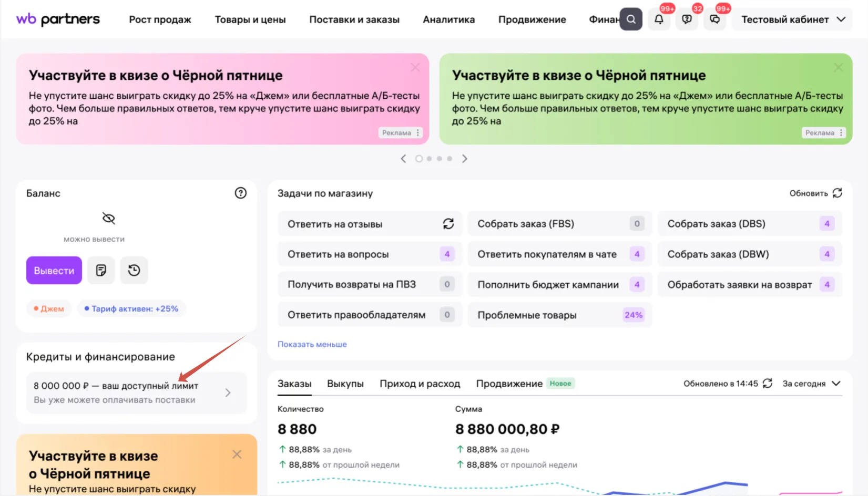Open the Поставки и заказы menu
This screenshot has width=868, height=496.
click(x=354, y=19)
